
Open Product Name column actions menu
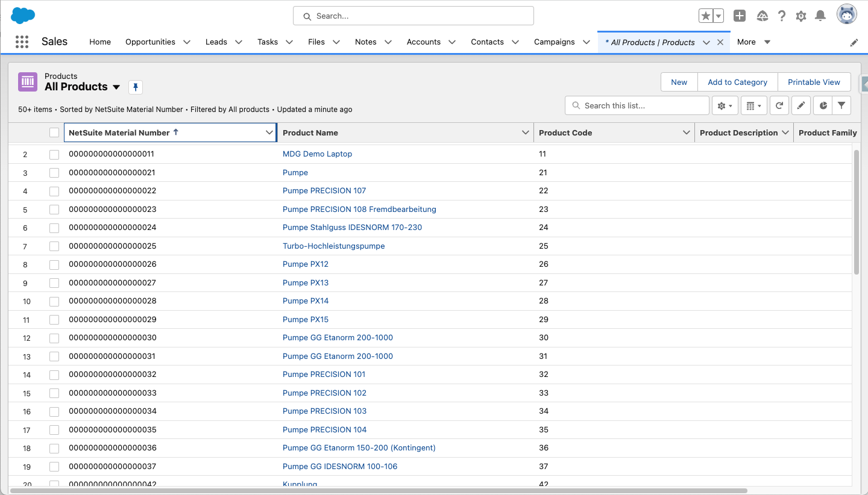(526, 132)
